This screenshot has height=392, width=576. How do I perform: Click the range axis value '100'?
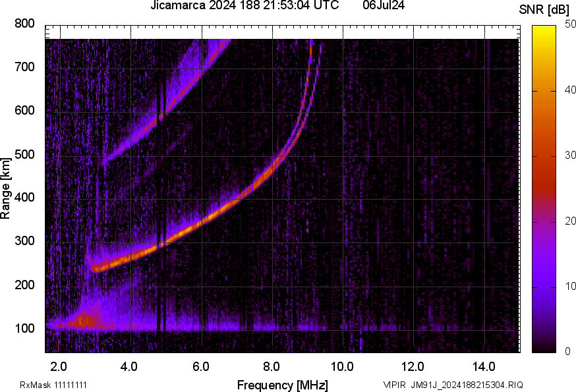(x=24, y=328)
